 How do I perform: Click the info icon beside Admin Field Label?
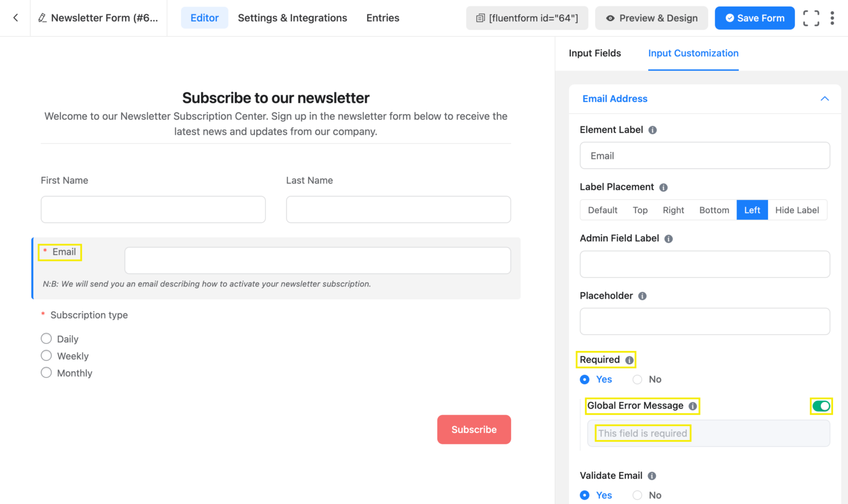click(x=668, y=238)
